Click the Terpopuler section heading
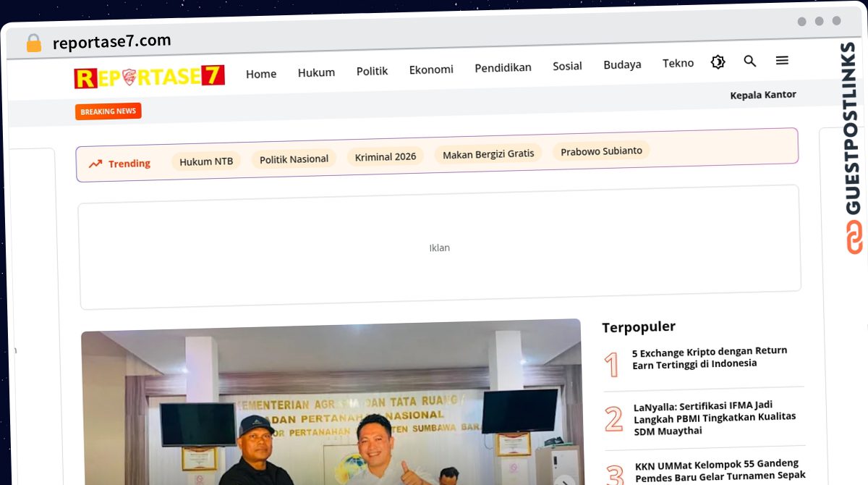Viewport: 868px width, 485px height. [x=639, y=327]
